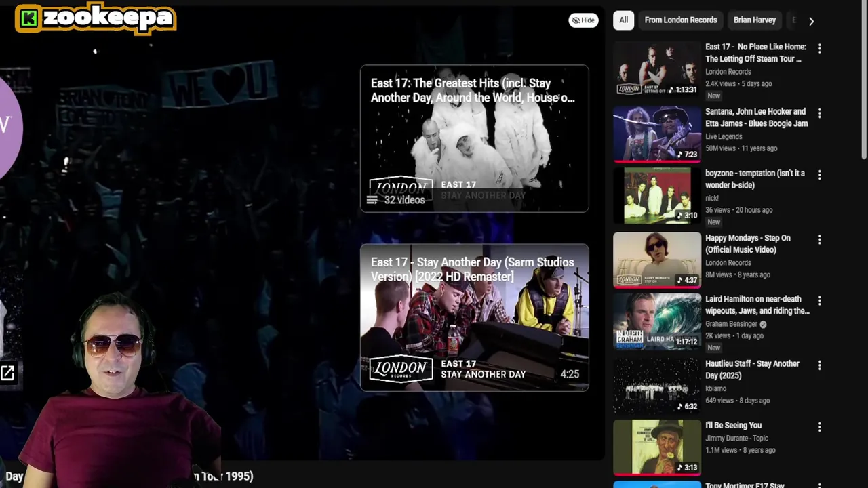Viewport: 868px width, 488px height.
Task: Visit Graham Bensinger channel link
Action: pyautogui.click(x=731, y=324)
